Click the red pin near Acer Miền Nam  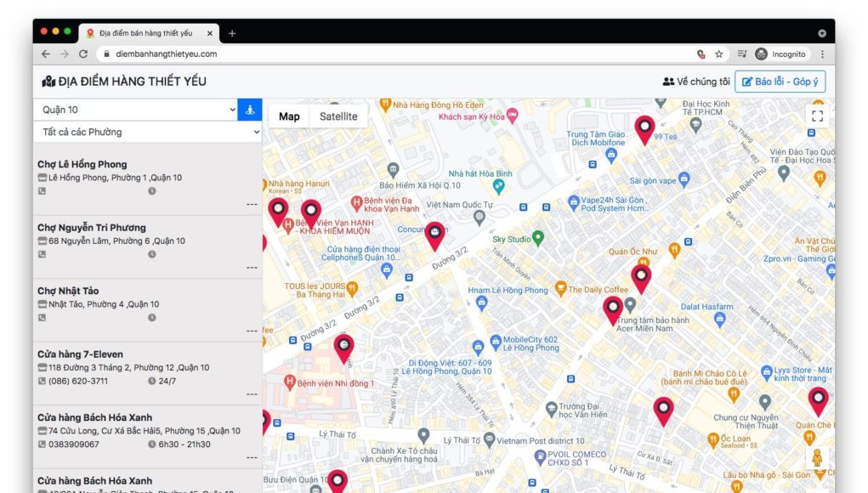(613, 310)
